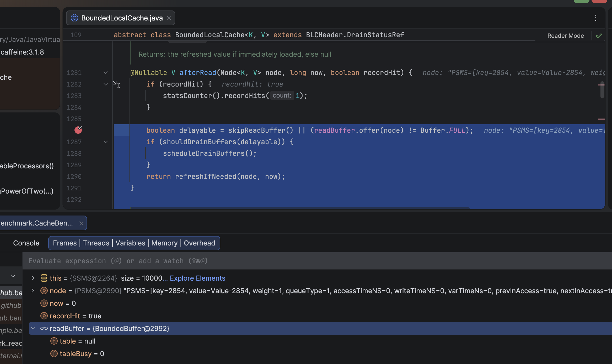Click the Java class icon on BoundedLocalCache.java tab
The image size is (612, 364).
click(74, 18)
